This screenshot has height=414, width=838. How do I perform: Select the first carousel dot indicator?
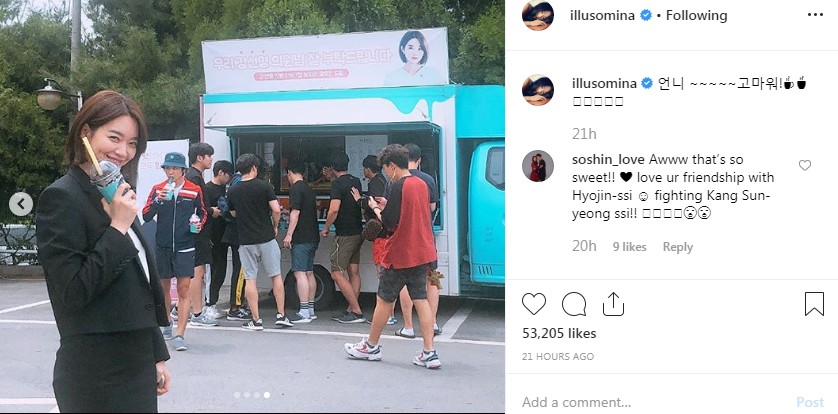tap(237, 395)
